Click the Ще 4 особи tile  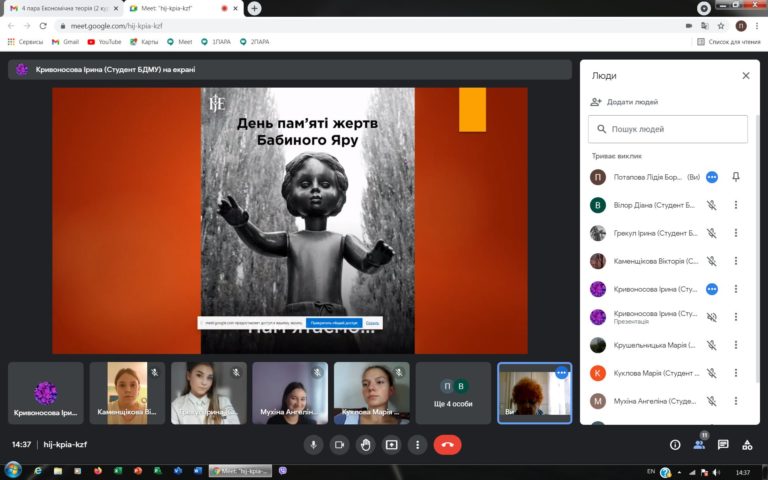point(453,393)
